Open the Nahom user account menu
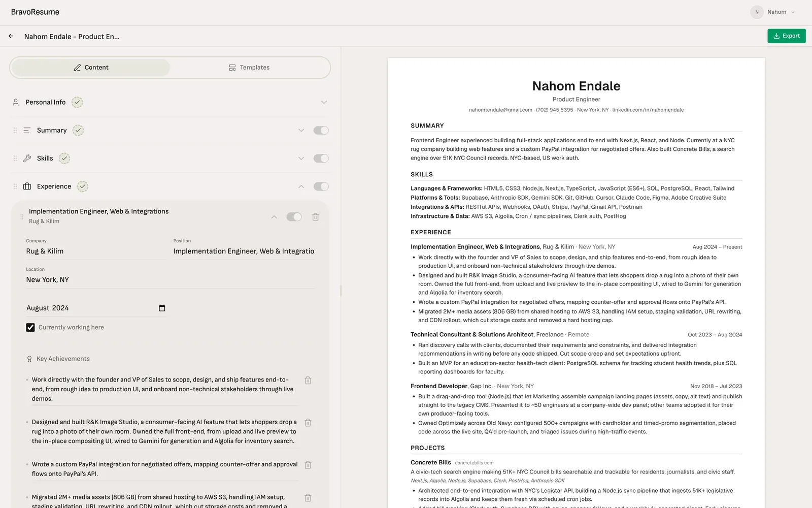The width and height of the screenshot is (812, 508). click(773, 12)
